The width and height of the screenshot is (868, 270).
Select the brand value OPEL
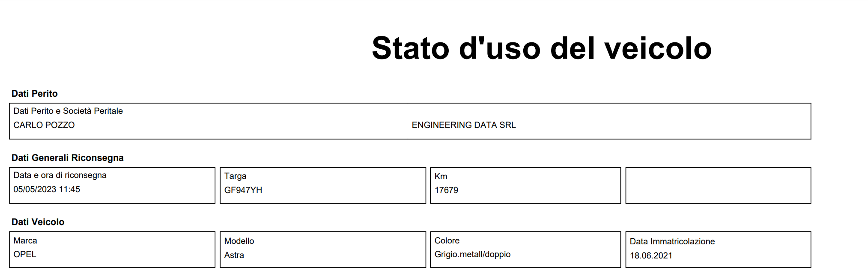pyautogui.click(x=25, y=254)
